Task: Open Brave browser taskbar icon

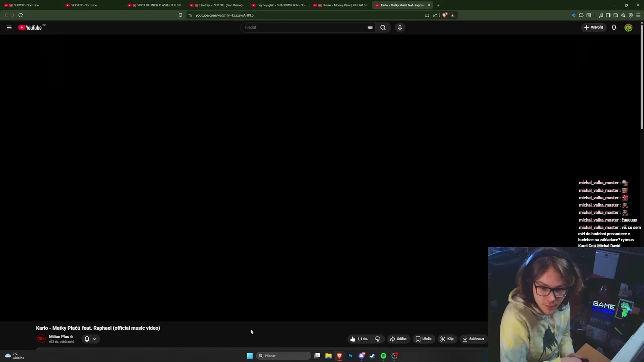Action: click(x=339, y=356)
